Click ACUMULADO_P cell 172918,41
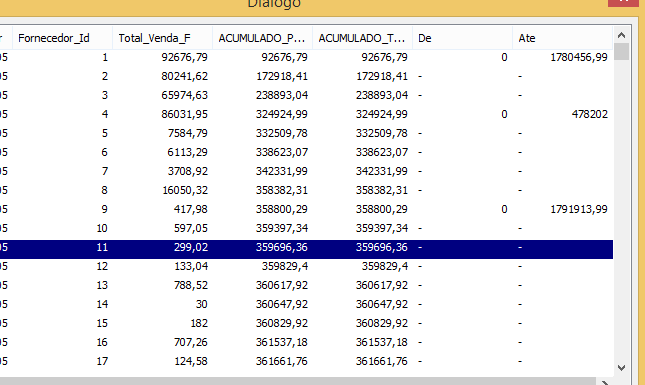The height and width of the screenshot is (385, 645). [x=282, y=76]
